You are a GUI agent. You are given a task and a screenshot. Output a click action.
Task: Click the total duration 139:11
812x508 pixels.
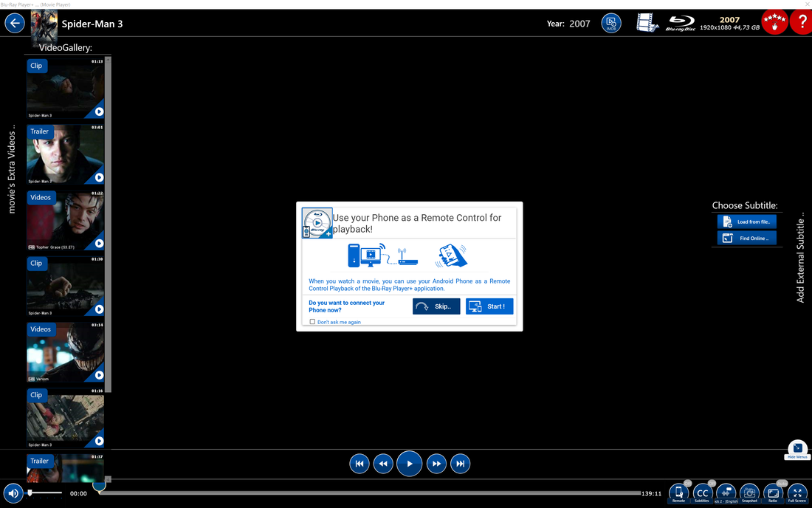coord(652,493)
